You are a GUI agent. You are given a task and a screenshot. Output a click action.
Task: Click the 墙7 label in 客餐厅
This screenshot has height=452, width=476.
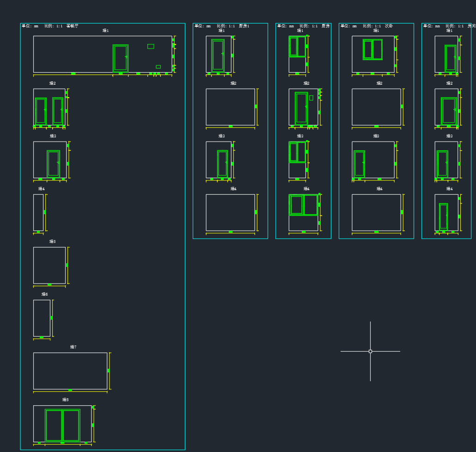[x=73, y=347]
